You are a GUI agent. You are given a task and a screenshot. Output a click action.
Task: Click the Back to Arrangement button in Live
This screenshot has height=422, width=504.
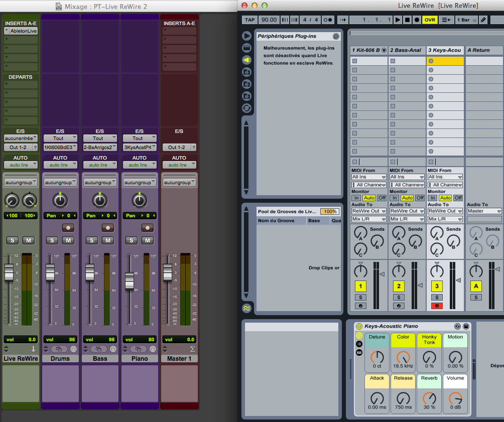click(446, 20)
